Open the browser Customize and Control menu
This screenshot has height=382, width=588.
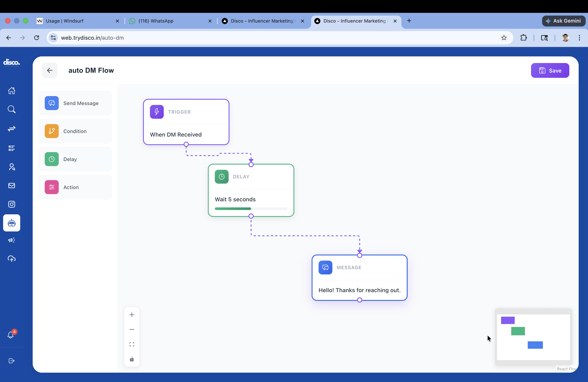(x=579, y=38)
